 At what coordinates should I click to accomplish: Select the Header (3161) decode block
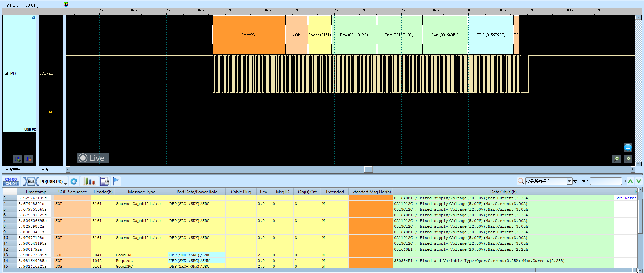[319, 35]
